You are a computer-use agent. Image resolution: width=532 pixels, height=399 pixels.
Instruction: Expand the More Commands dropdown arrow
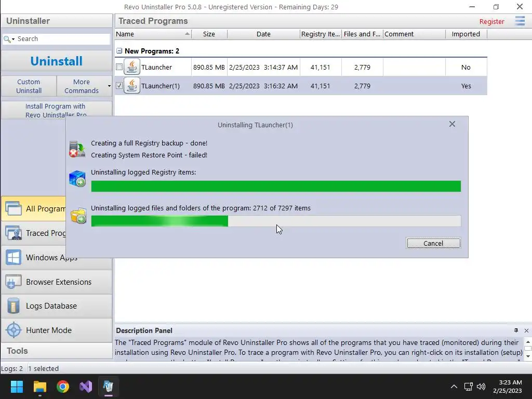pos(109,86)
